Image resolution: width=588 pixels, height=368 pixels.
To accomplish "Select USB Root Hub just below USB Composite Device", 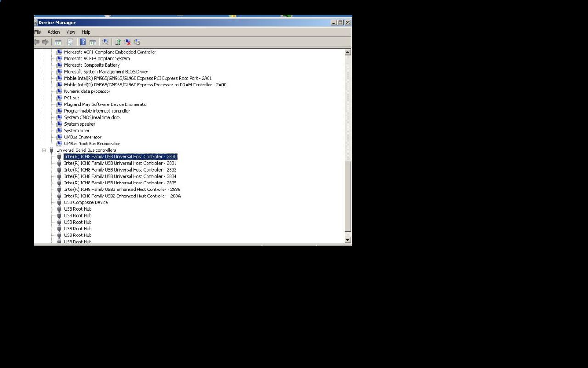I will point(78,209).
